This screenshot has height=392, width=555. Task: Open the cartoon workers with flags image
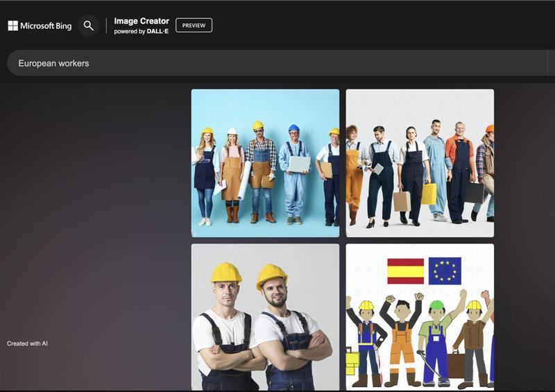(420, 317)
